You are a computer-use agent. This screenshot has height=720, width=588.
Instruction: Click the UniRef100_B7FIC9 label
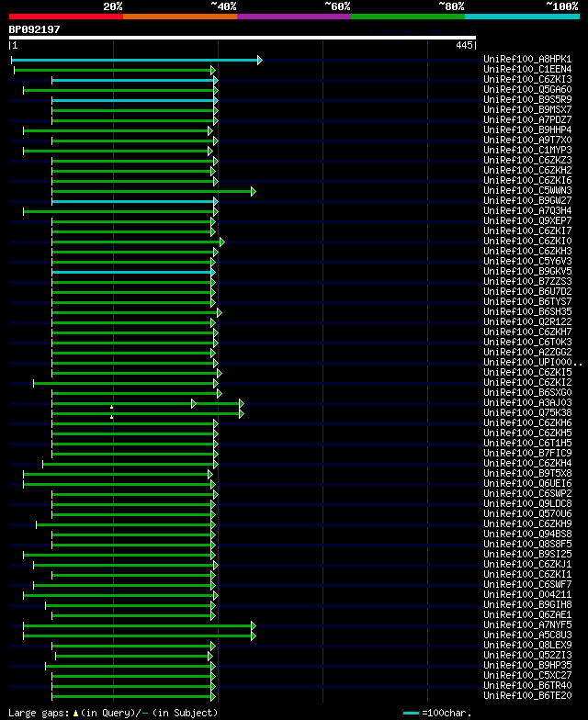(x=527, y=454)
